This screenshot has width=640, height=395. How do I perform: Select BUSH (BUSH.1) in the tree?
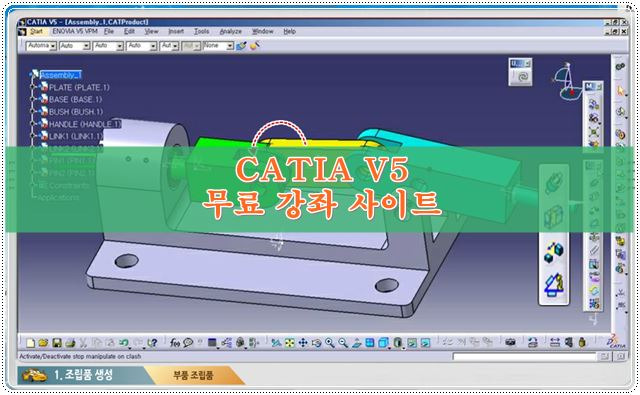click(76, 111)
